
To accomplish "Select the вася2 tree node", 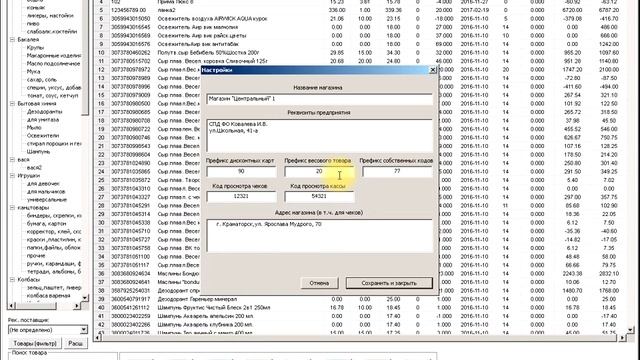I will pos(34,167).
